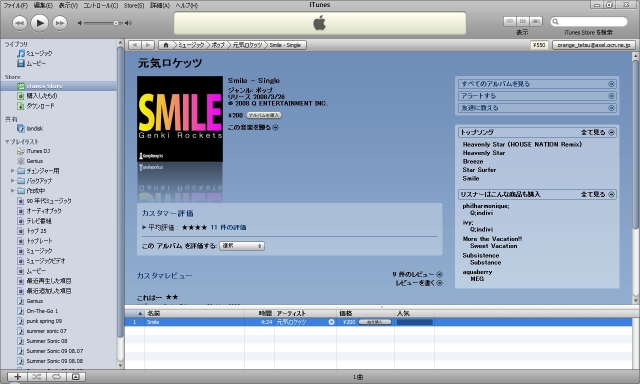Toggle artwork viewer panel button

[x=76, y=377]
